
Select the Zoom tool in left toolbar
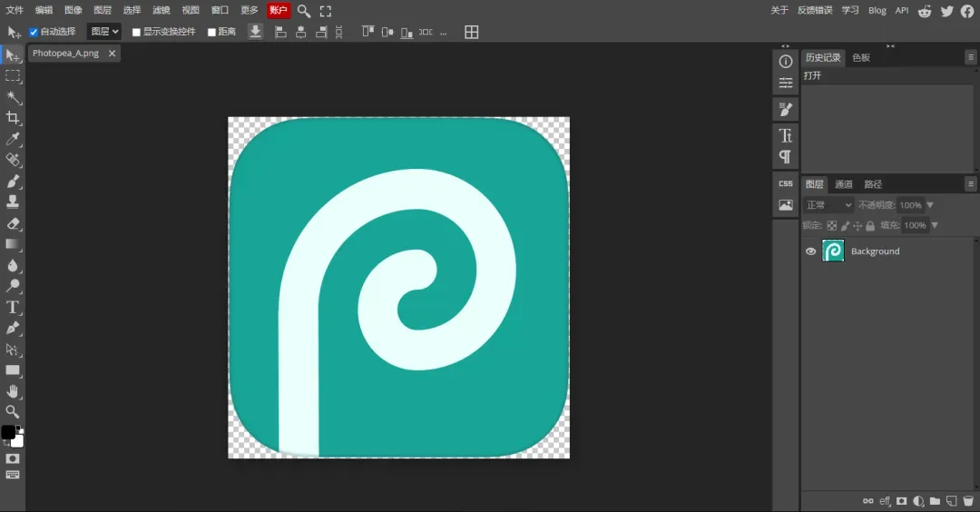click(x=13, y=411)
